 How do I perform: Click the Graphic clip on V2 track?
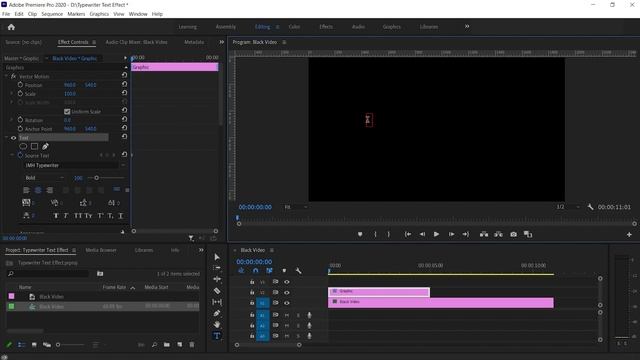tap(379, 291)
